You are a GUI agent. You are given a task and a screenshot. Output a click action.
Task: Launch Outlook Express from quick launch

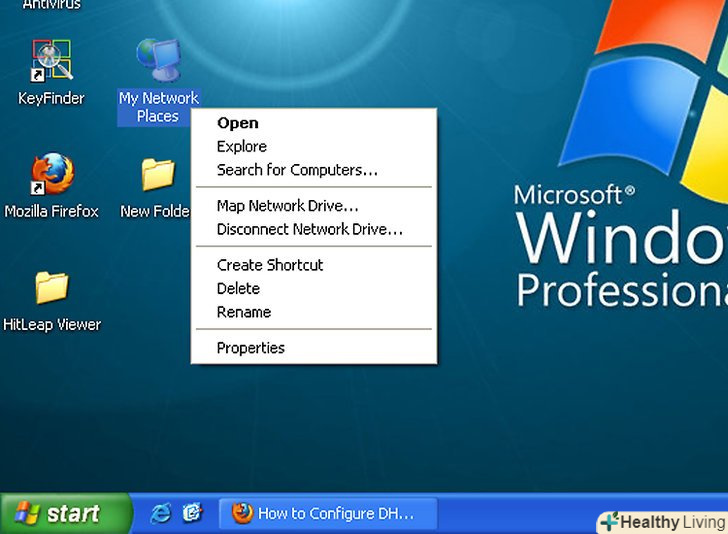192,513
